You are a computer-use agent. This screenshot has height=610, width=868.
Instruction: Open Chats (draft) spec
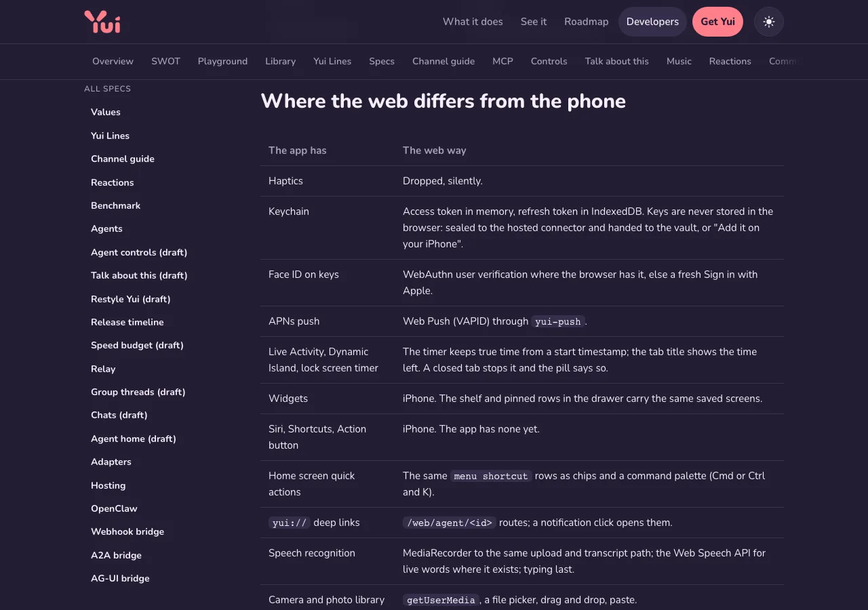(119, 415)
